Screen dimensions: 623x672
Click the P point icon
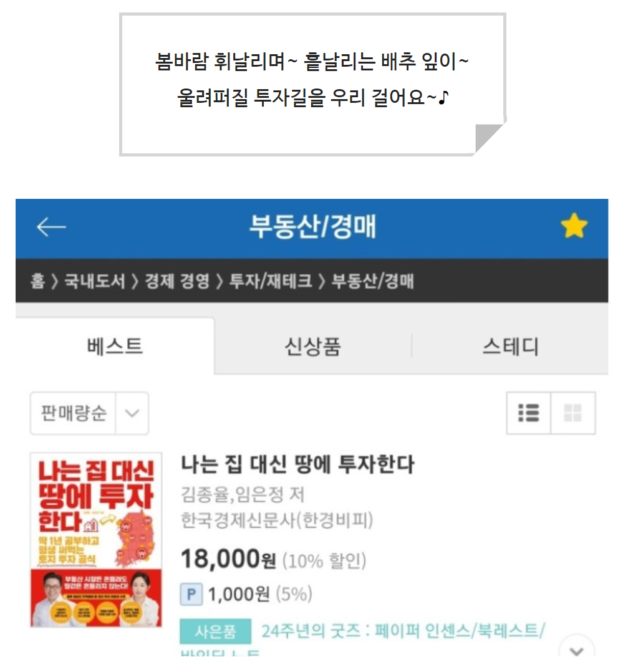(x=191, y=594)
